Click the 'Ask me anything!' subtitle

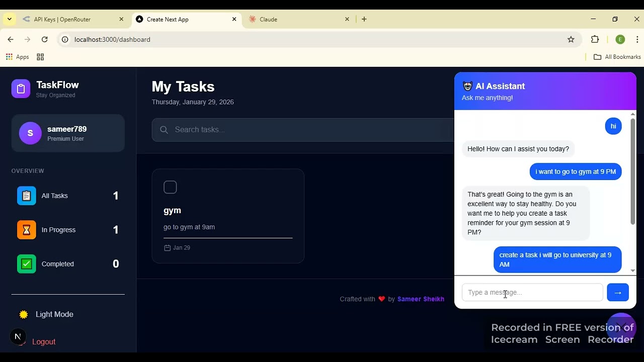click(x=487, y=98)
